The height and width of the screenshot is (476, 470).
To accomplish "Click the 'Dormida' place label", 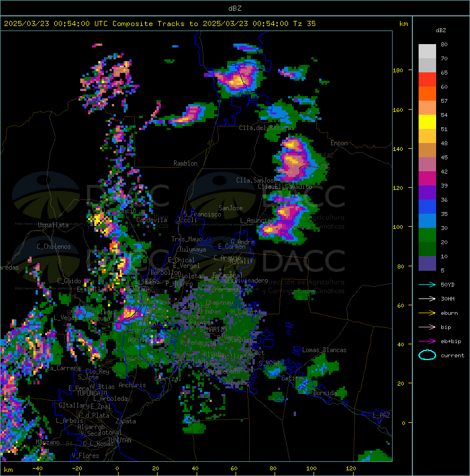I will (325, 393).
